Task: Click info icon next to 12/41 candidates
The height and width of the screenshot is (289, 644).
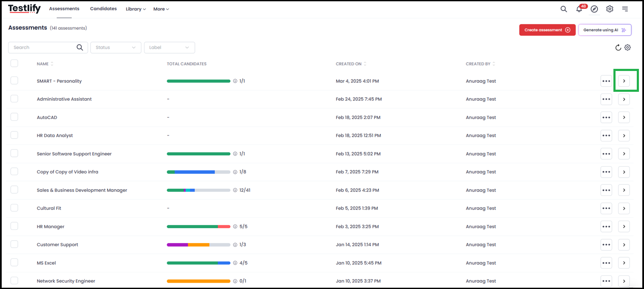Action: 235,190
